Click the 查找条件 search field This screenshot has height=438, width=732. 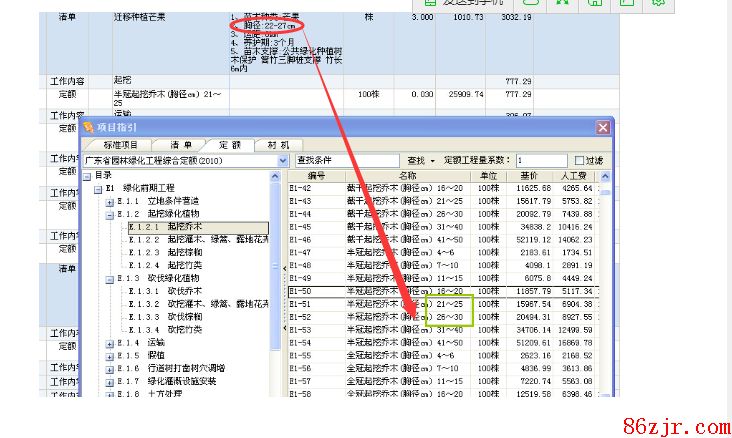click(345, 160)
